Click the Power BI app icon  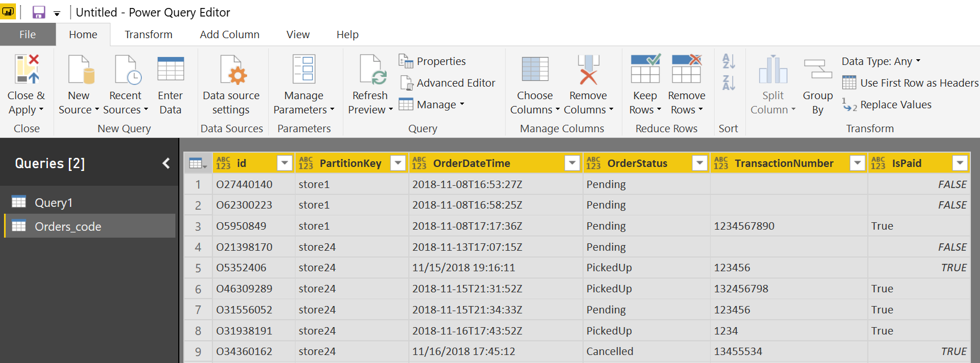(x=8, y=11)
